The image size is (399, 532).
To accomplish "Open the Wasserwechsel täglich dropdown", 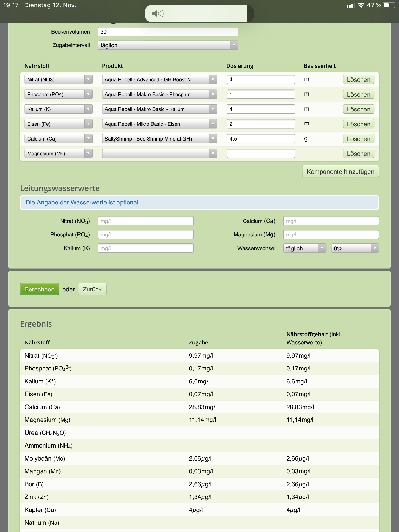I will coord(304,248).
